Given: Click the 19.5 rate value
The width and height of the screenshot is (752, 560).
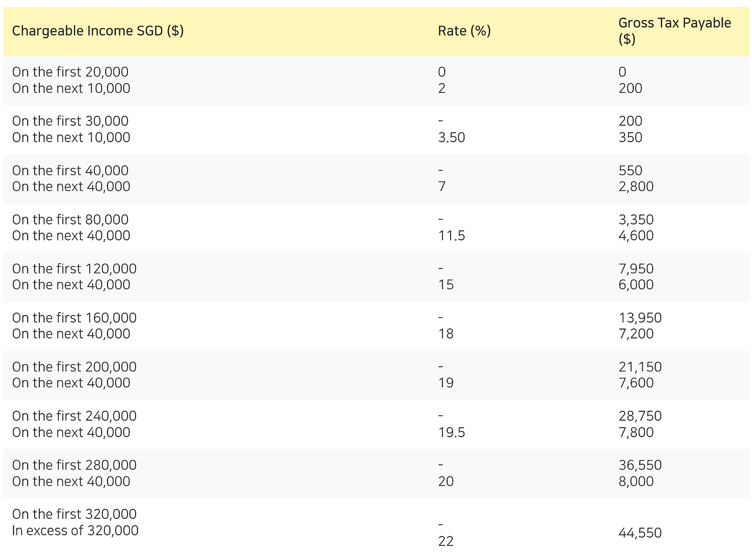Looking at the screenshot, I should [x=451, y=432].
